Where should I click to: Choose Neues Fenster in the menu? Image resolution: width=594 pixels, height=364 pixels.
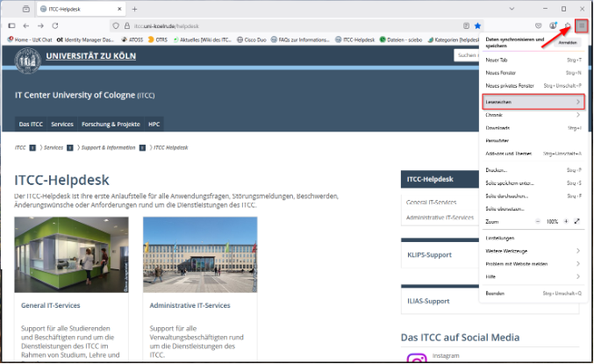tap(533, 73)
